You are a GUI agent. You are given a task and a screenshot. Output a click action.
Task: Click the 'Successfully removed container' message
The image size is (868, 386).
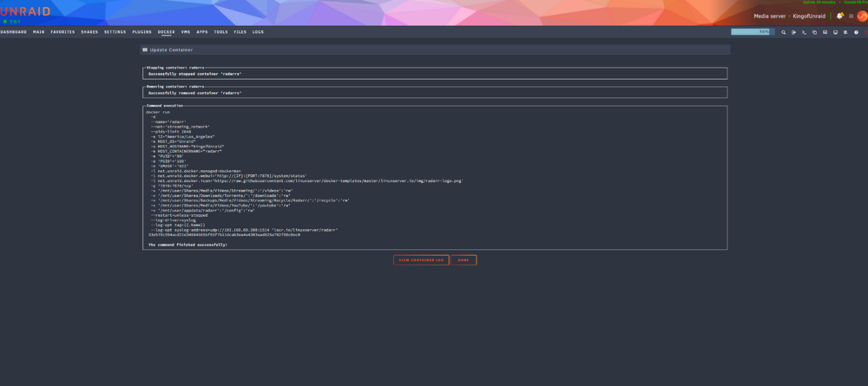coord(194,93)
